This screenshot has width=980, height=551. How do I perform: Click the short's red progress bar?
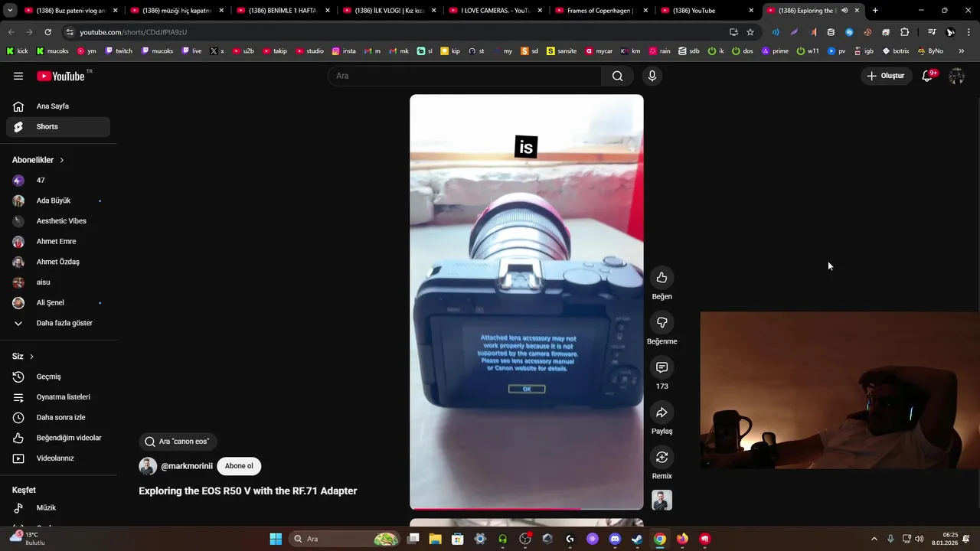pos(527,508)
